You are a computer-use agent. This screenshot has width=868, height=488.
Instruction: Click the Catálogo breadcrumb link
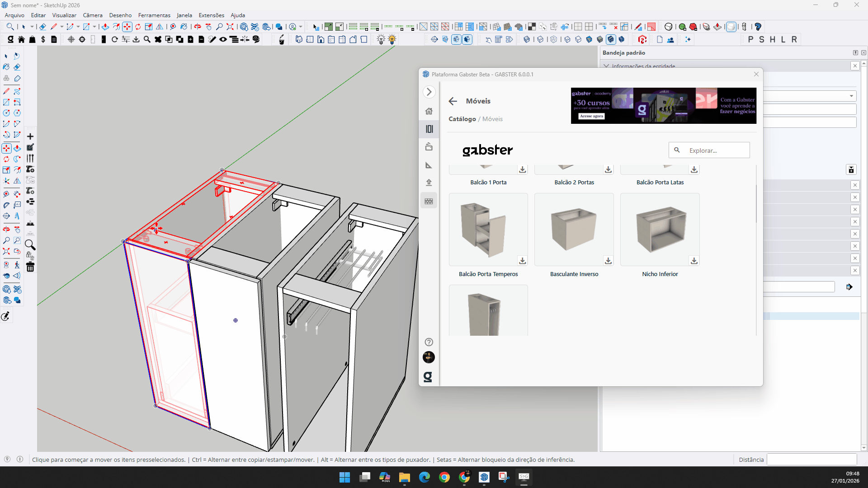[x=462, y=119]
